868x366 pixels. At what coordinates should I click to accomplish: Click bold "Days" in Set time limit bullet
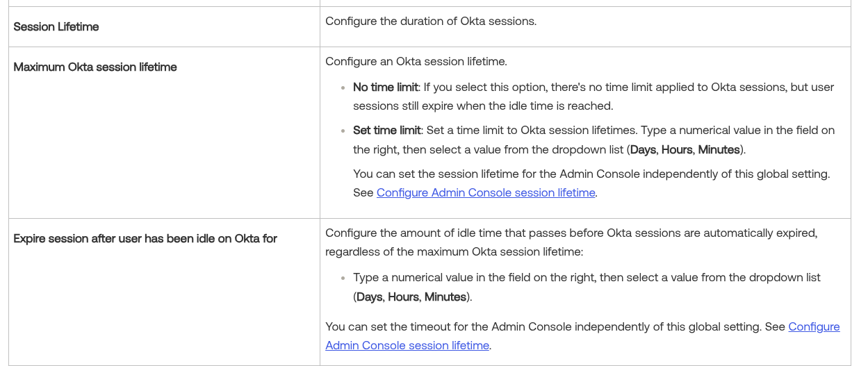[643, 150]
